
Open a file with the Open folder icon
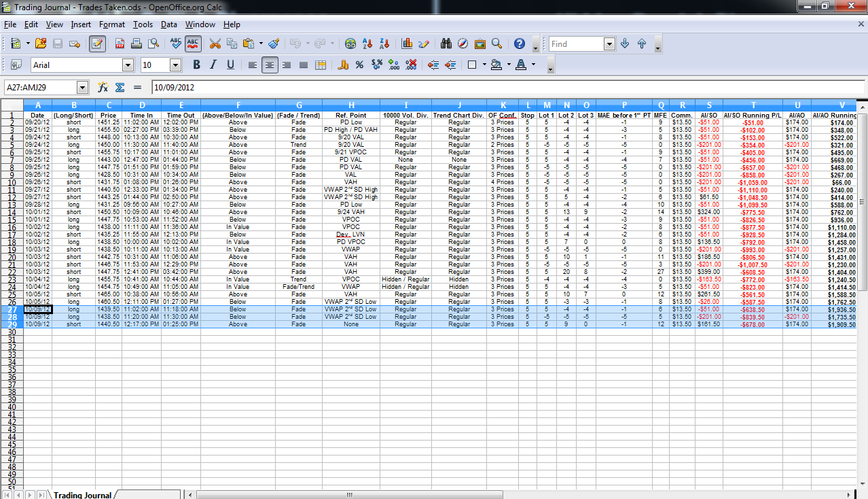[41, 44]
